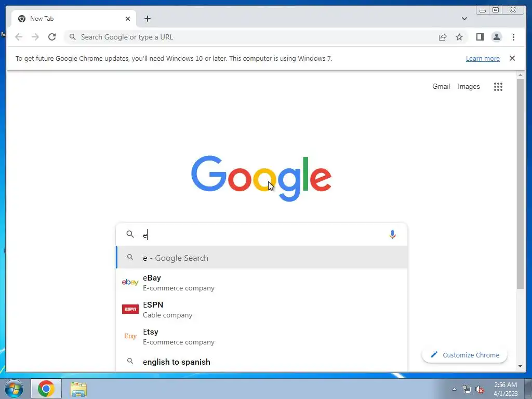Click the Google search text box
Screen dimensions: 532x399
pyautogui.click(x=261, y=234)
